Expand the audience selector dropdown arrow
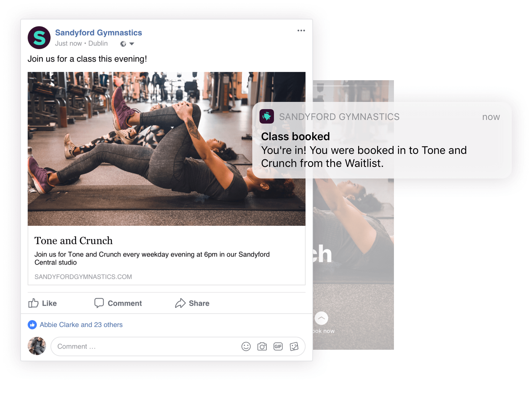 click(132, 44)
